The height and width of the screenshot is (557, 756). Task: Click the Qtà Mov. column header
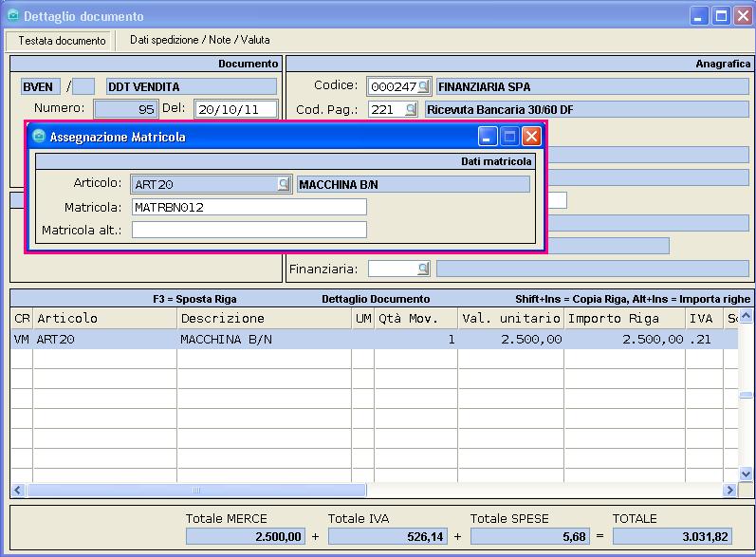click(416, 318)
